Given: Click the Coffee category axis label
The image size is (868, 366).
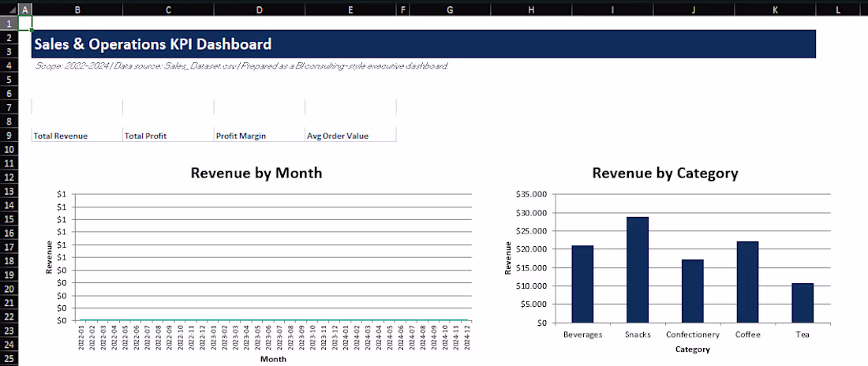Looking at the screenshot, I should (748, 335).
